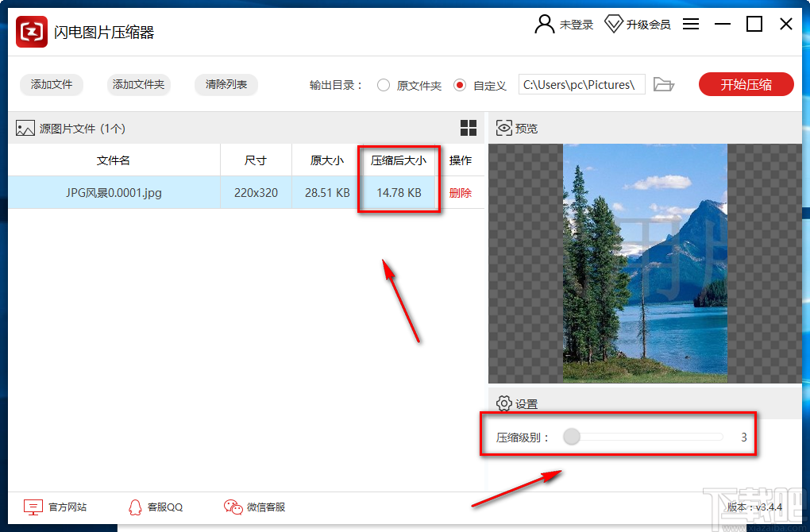Select 自定义 output radio button
Screen dimensions: 810x532
coord(460,85)
